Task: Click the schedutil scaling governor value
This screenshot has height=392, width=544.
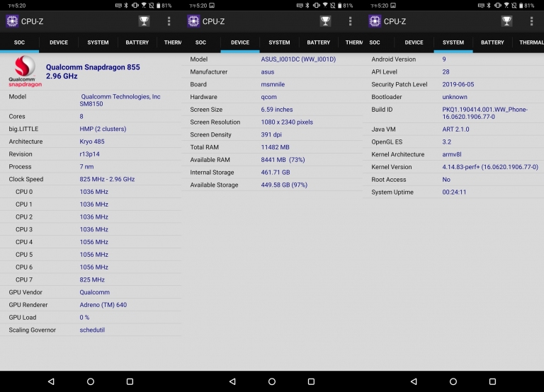Action: point(92,330)
